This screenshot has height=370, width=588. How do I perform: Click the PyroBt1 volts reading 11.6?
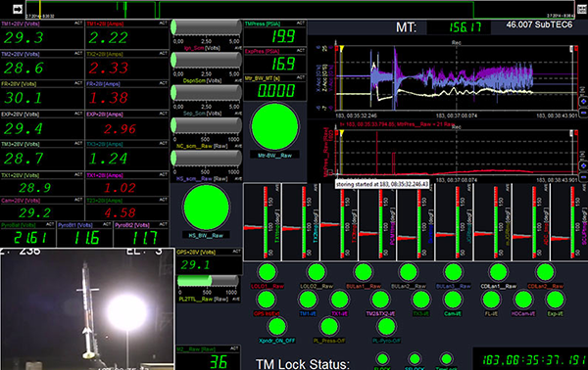[86, 238]
